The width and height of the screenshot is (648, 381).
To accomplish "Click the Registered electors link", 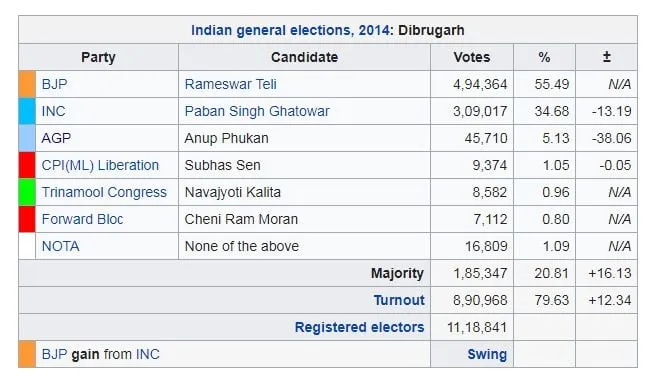I will pyautogui.click(x=359, y=327).
